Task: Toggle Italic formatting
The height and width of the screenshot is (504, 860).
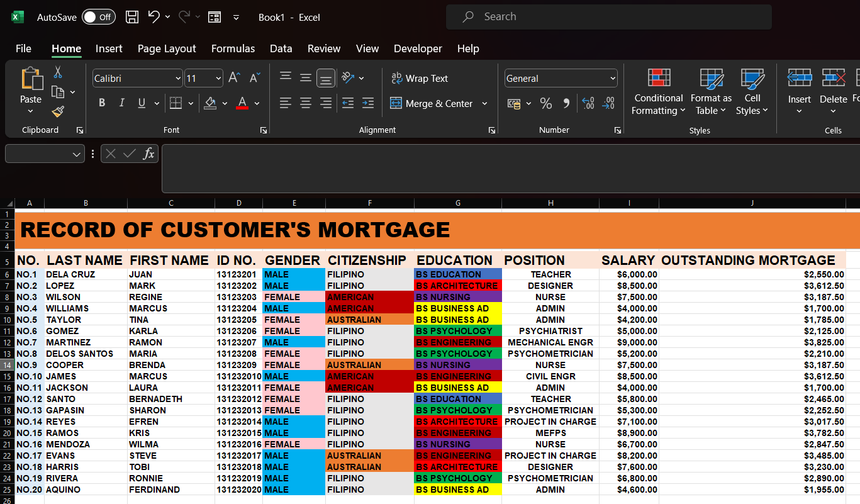Action: click(x=122, y=103)
